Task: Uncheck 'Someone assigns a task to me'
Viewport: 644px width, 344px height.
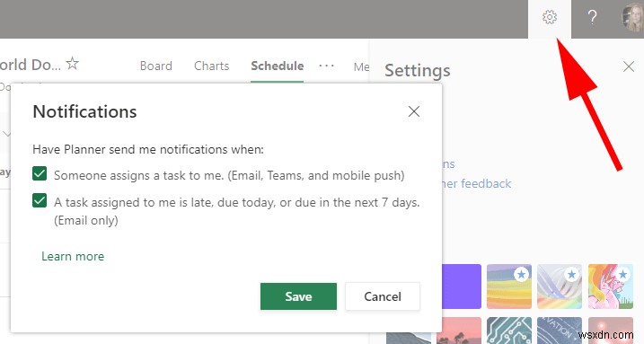Action: 40,173
